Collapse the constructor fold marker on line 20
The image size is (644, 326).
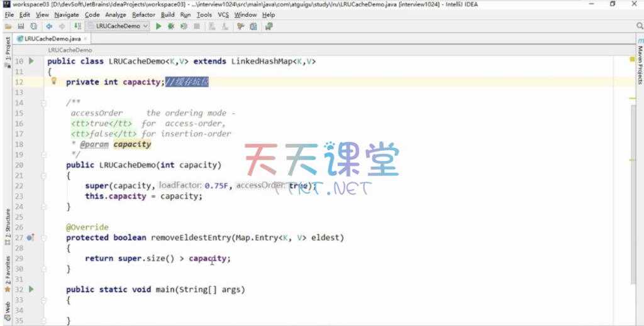pyautogui.click(x=44, y=165)
